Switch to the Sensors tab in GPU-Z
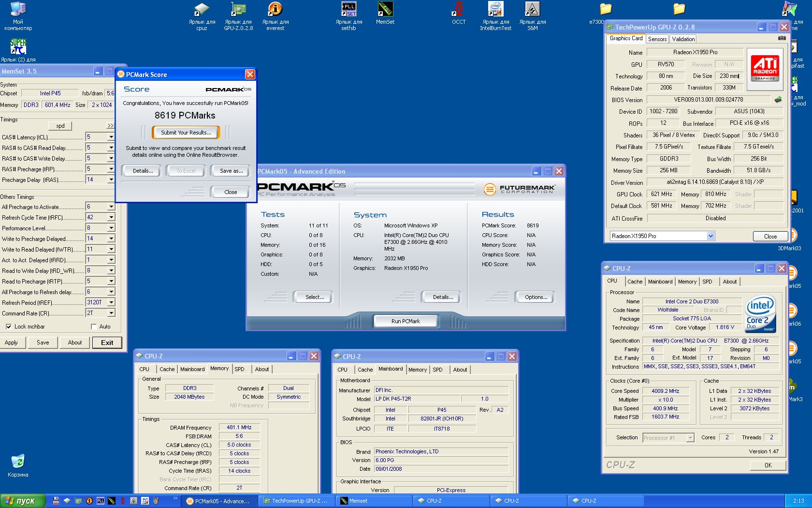 tap(657, 39)
